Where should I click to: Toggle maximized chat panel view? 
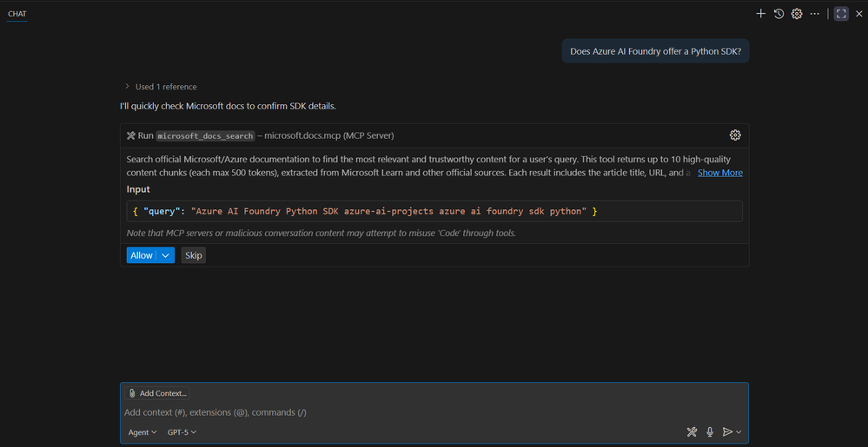(841, 14)
